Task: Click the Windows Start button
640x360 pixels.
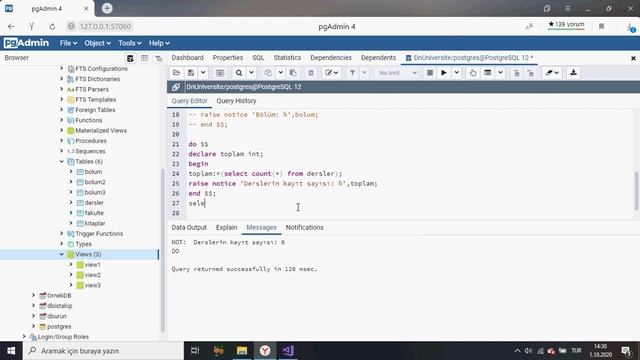Action: click(11, 351)
